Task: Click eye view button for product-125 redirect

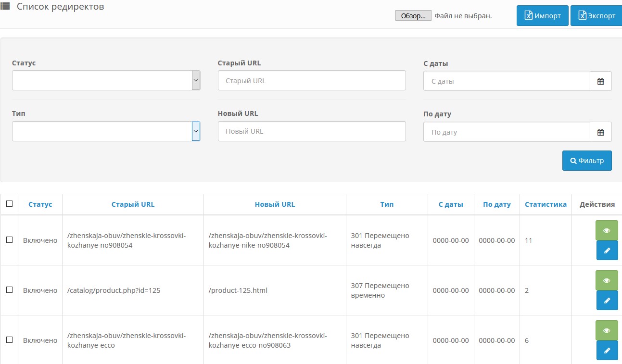Action: [x=607, y=280]
